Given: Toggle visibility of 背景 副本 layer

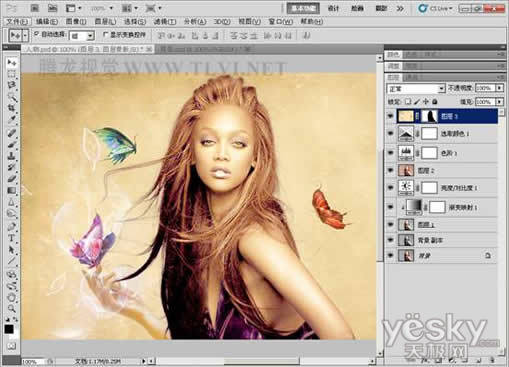Looking at the screenshot, I should [390, 240].
